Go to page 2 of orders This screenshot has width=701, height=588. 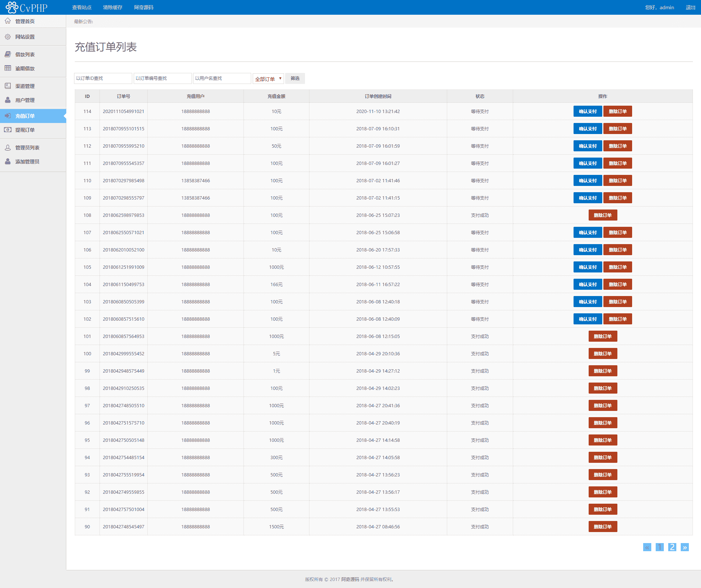coord(672,547)
